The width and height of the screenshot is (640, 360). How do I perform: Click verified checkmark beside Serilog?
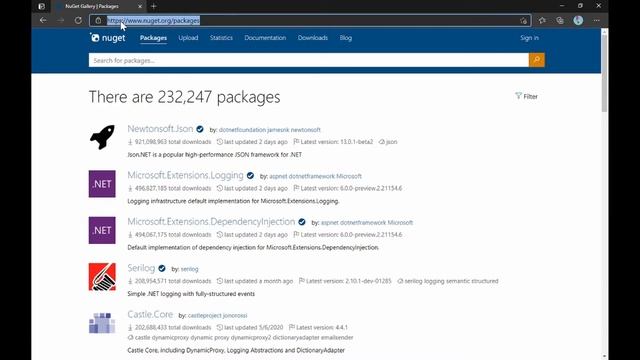click(x=162, y=269)
